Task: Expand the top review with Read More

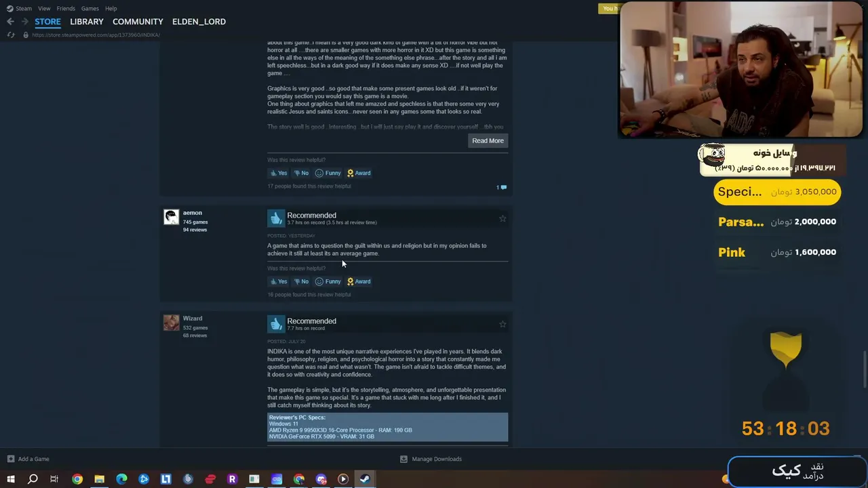Action: 488,140
